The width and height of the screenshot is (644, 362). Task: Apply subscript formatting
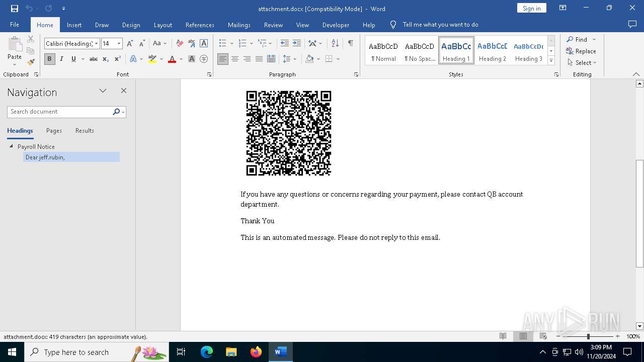(105, 59)
